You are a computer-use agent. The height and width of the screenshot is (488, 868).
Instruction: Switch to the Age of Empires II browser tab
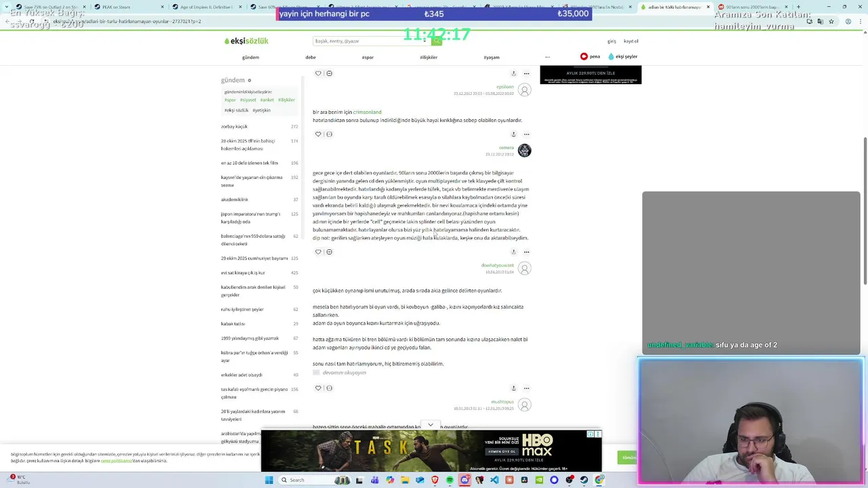coord(206,7)
